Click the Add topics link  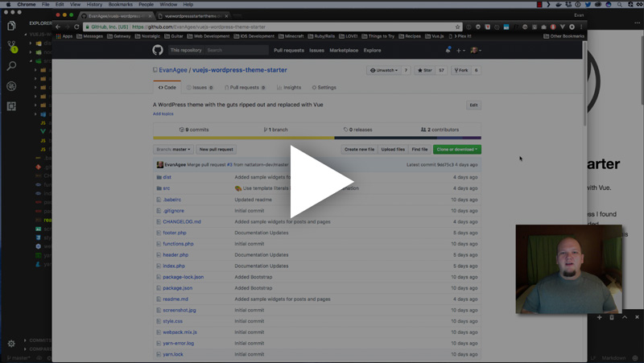tap(163, 113)
